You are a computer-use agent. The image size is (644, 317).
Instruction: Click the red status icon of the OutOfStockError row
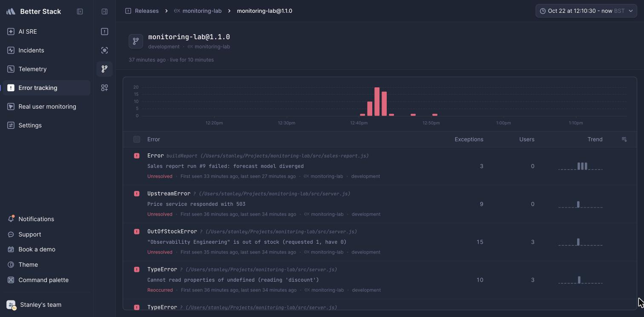(x=137, y=232)
